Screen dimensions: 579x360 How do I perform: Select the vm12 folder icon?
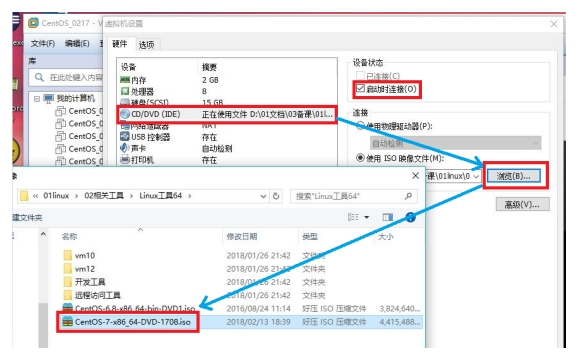68,268
